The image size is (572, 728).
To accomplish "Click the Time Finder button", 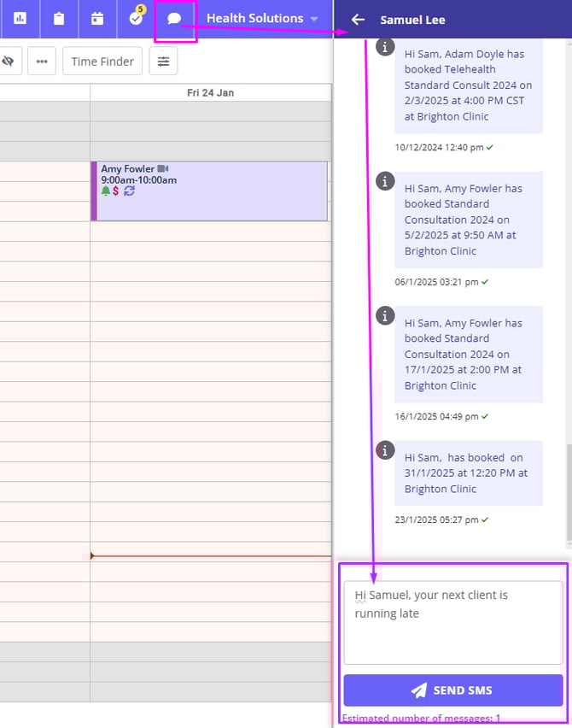I will (102, 62).
